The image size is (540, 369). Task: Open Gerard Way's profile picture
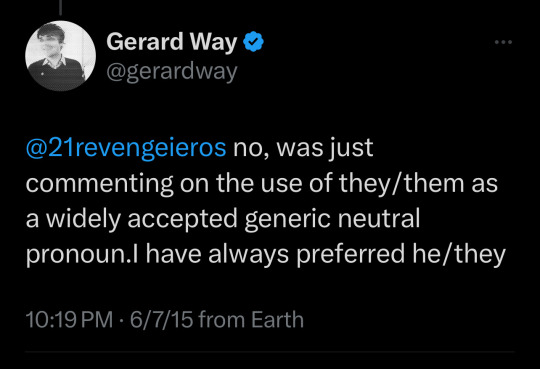61,56
